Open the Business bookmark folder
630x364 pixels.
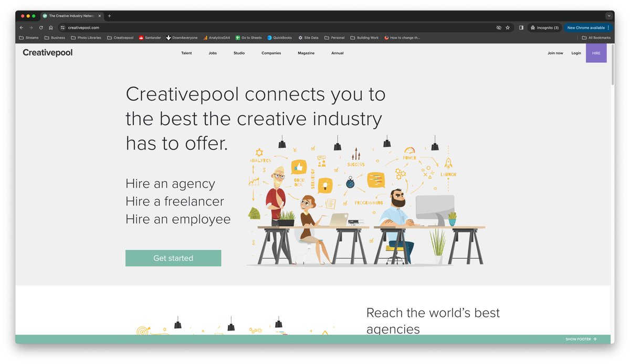click(55, 38)
